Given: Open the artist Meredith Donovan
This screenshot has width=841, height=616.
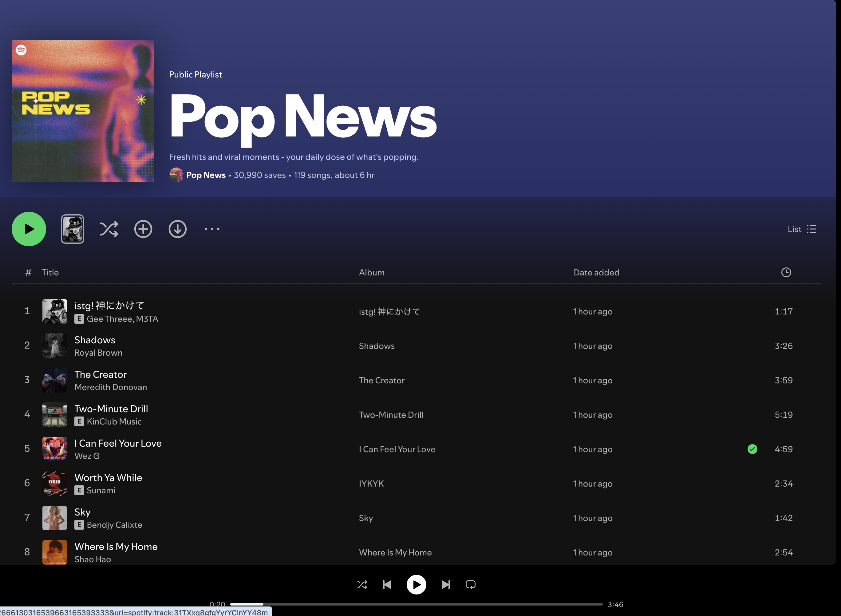Looking at the screenshot, I should pyautogui.click(x=111, y=387).
